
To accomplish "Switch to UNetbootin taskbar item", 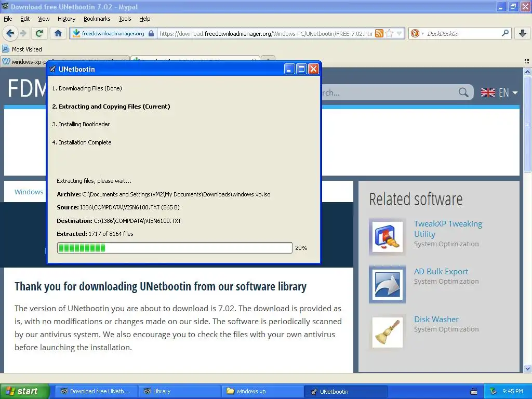I will [346, 391].
